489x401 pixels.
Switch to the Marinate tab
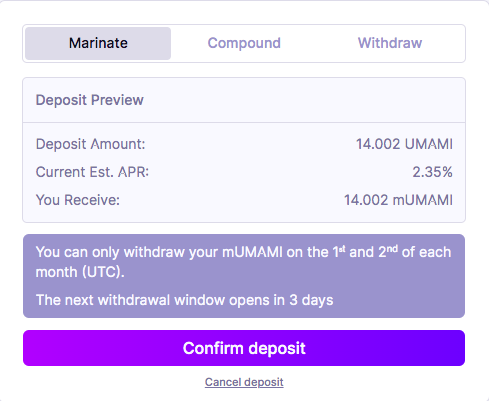[98, 43]
